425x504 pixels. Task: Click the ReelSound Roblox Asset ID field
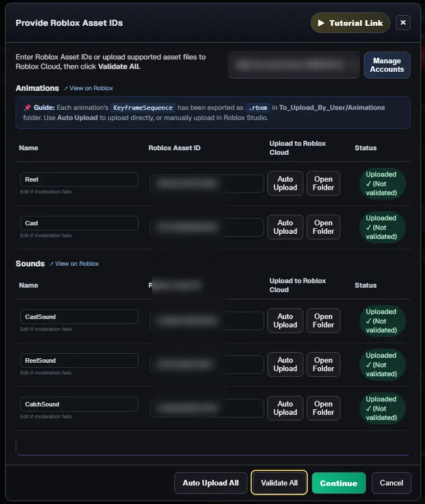pyautogui.click(x=207, y=364)
